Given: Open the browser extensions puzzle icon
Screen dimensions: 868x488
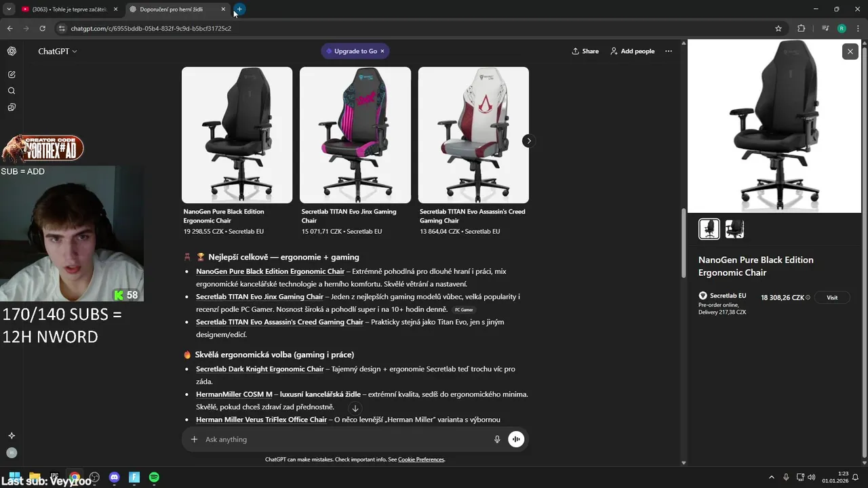Looking at the screenshot, I should [x=802, y=28].
